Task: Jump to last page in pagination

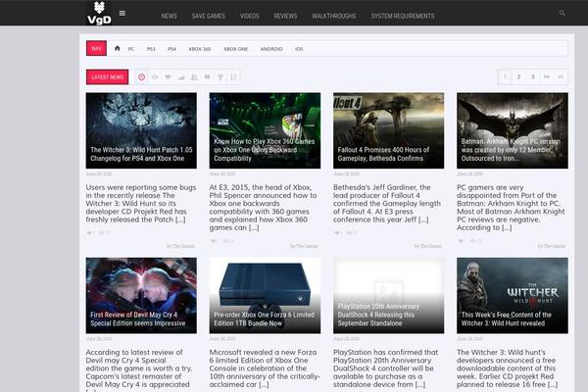Action: pos(561,76)
